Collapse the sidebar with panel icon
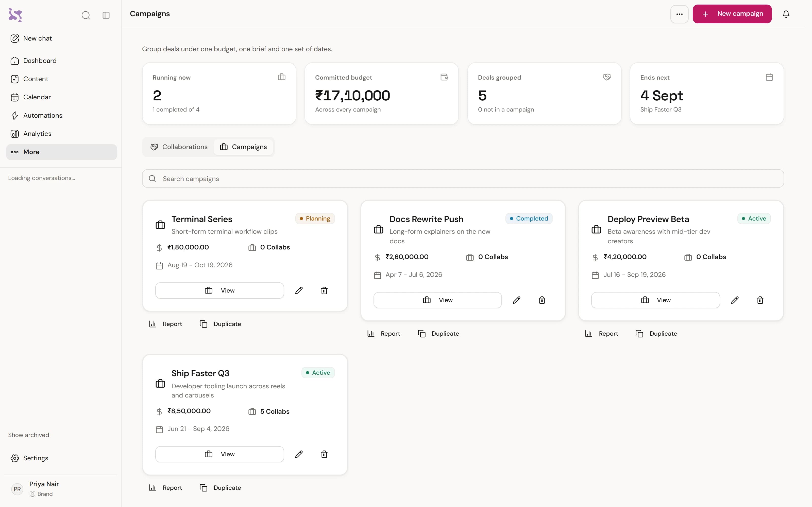The width and height of the screenshot is (812, 507). click(106, 15)
